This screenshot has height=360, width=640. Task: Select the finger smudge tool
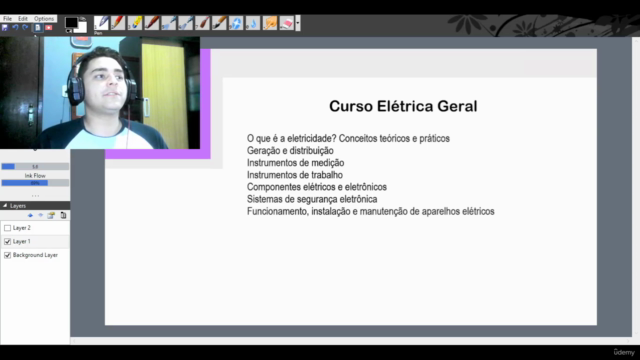270,23
